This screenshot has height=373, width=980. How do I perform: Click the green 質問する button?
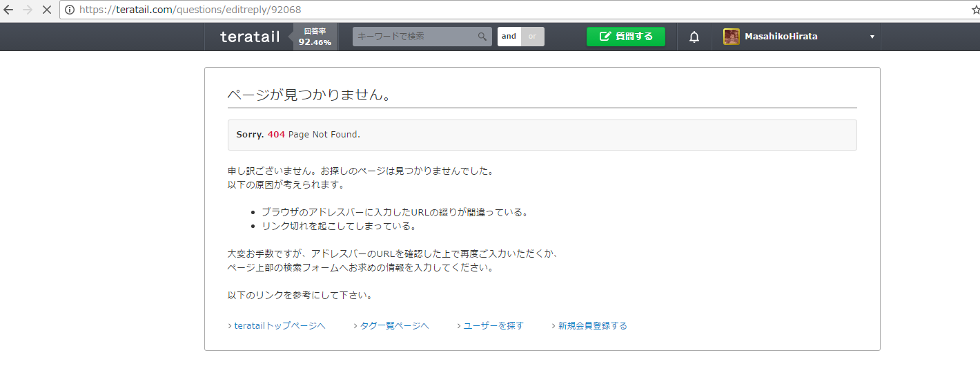click(626, 37)
